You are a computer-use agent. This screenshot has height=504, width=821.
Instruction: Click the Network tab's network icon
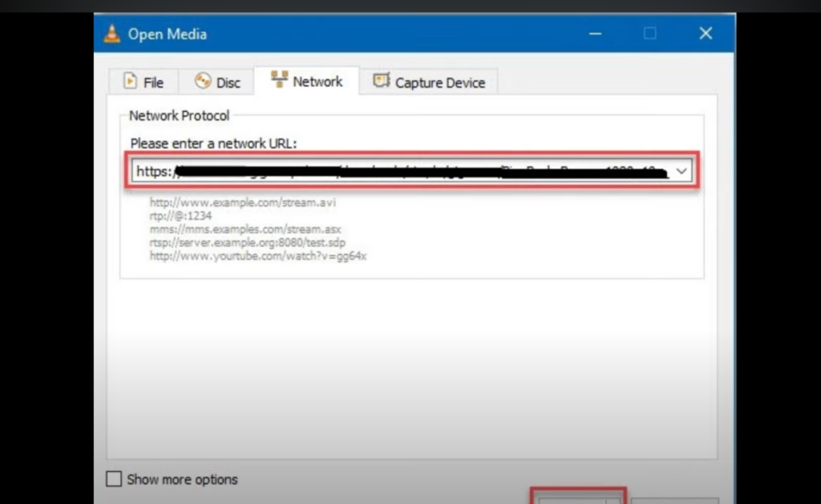279,79
